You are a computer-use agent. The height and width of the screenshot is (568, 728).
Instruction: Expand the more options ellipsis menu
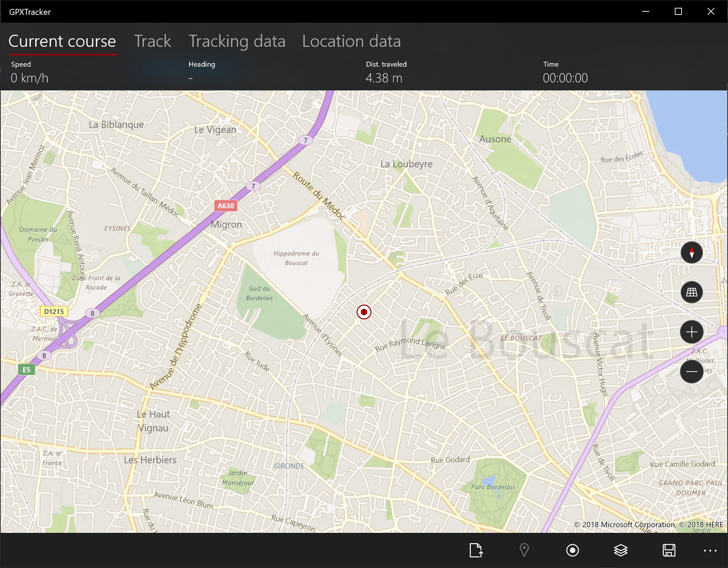point(710,551)
